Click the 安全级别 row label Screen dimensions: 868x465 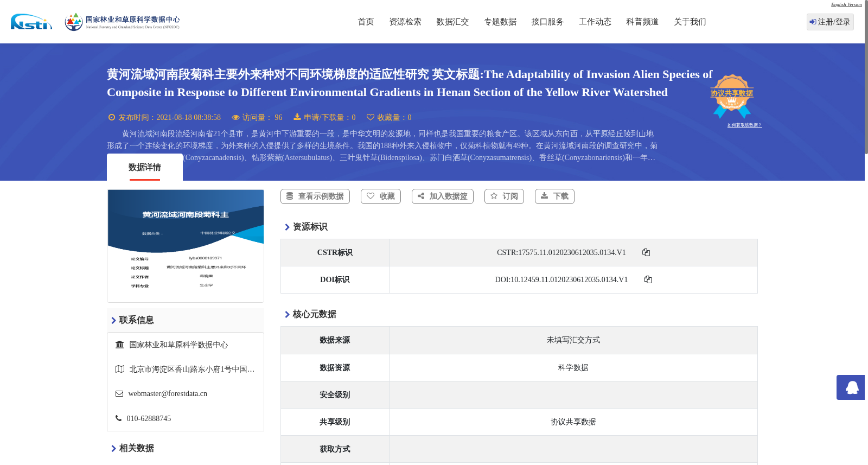coord(335,395)
